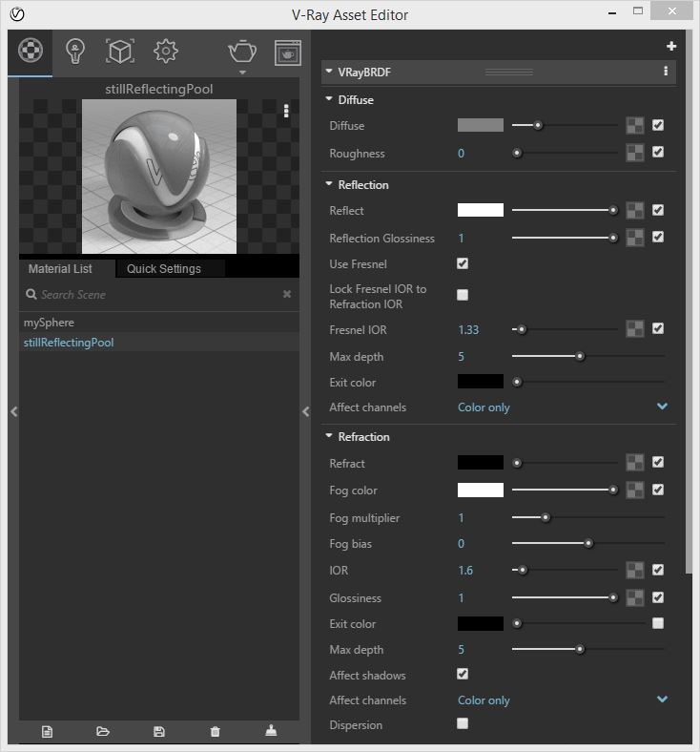Image resolution: width=700 pixels, height=752 pixels.
Task: Enable the Dispersion checkbox
Action: 463,723
